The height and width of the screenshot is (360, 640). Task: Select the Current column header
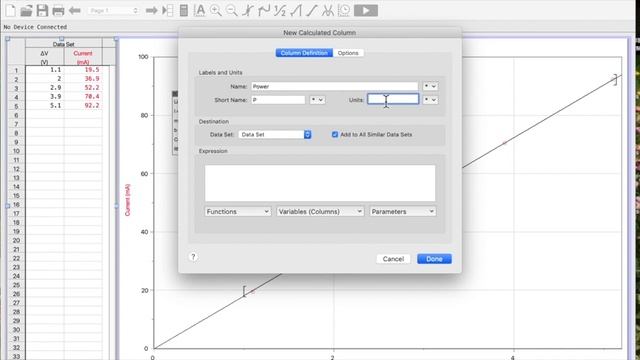[83, 57]
